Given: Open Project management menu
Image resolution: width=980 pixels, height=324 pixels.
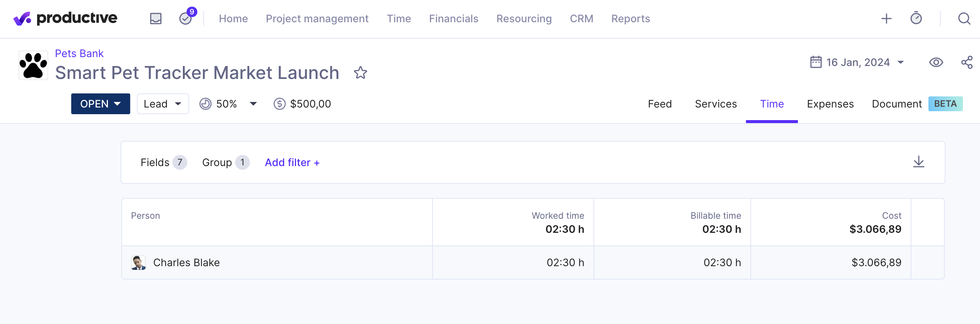Looking at the screenshot, I should [317, 19].
